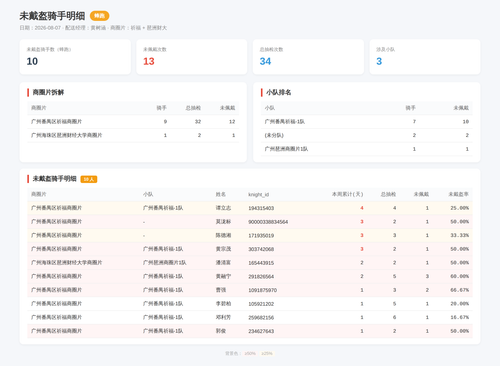Click the page title 未戴盔骑手明细 at the top
Screen dimensions: 500x366
coord(52,16)
